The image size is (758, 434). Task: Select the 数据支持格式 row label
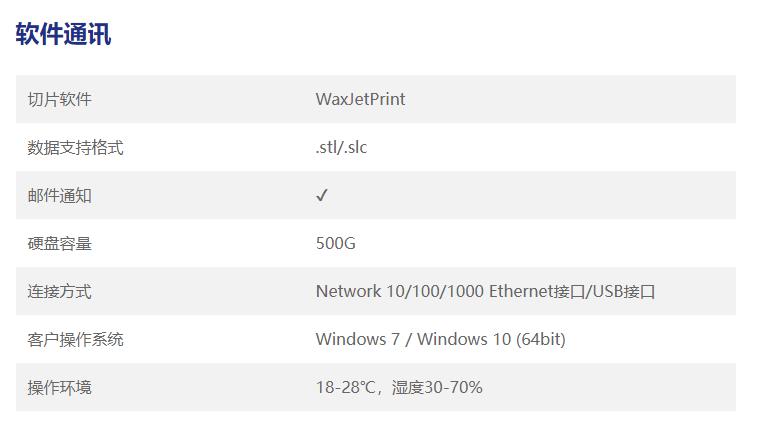pos(75,147)
